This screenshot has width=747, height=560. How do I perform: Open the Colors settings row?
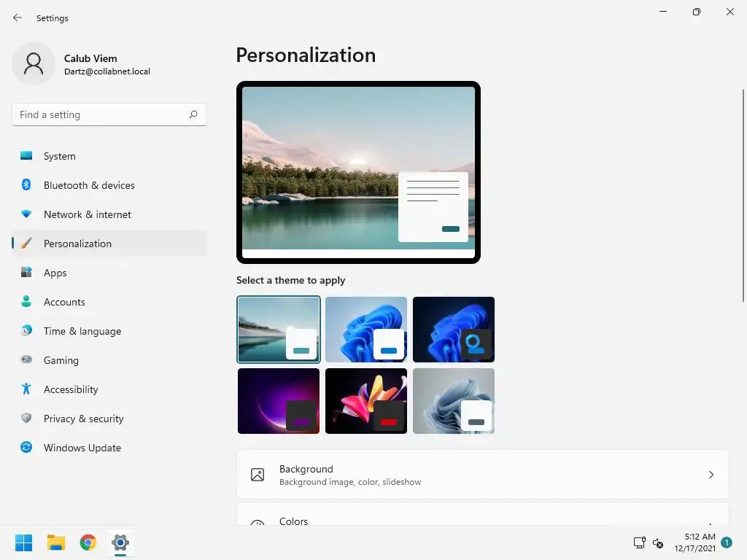click(x=483, y=515)
